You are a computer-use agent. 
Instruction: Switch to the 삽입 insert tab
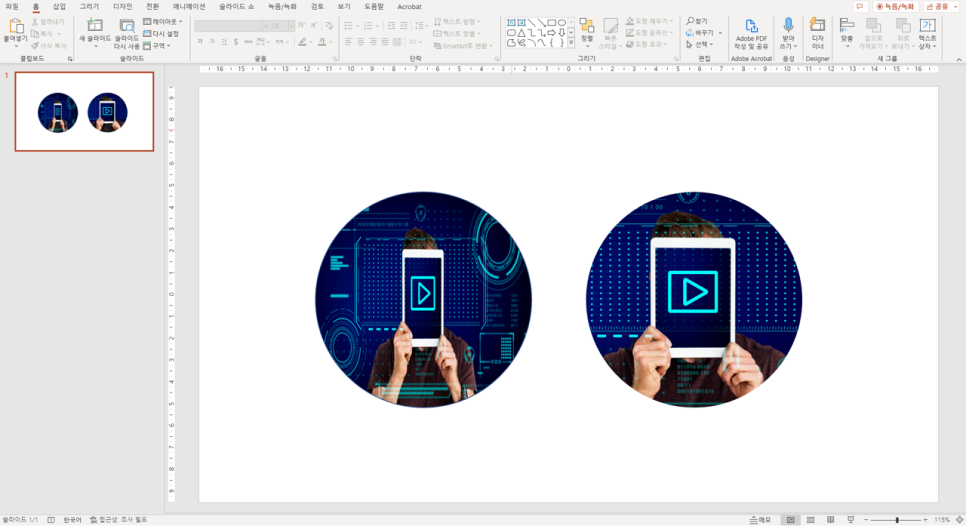coord(59,7)
